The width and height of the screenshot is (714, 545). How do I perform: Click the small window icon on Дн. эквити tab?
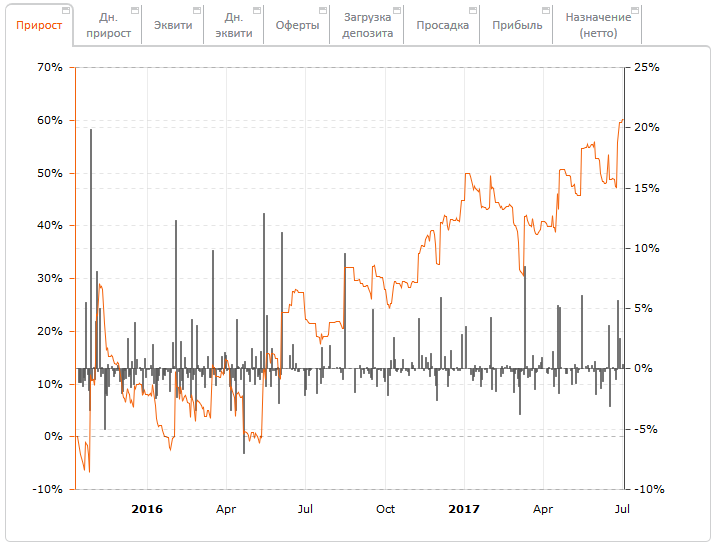258,10
